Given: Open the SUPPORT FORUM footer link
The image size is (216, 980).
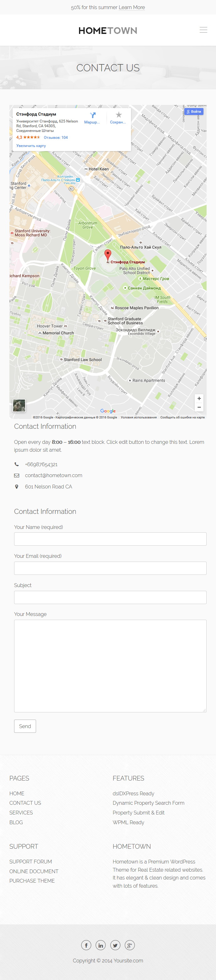Looking at the screenshot, I should coord(31,861).
